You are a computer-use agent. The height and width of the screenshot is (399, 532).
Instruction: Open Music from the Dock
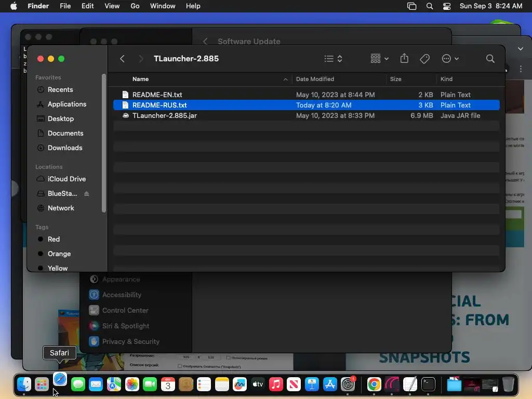click(276, 384)
